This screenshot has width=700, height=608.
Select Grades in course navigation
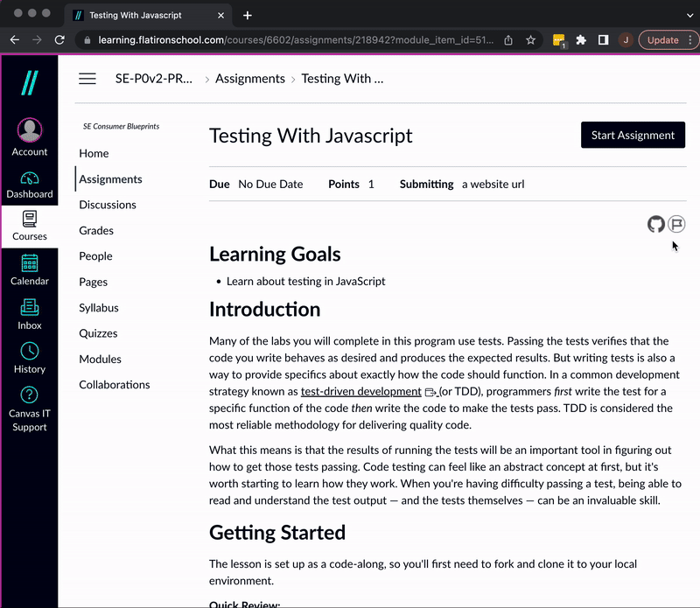[96, 231]
